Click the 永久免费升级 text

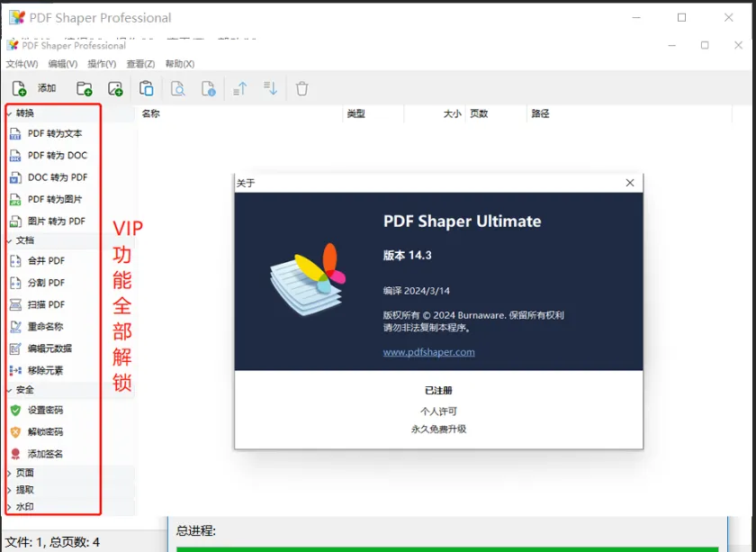point(438,429)
